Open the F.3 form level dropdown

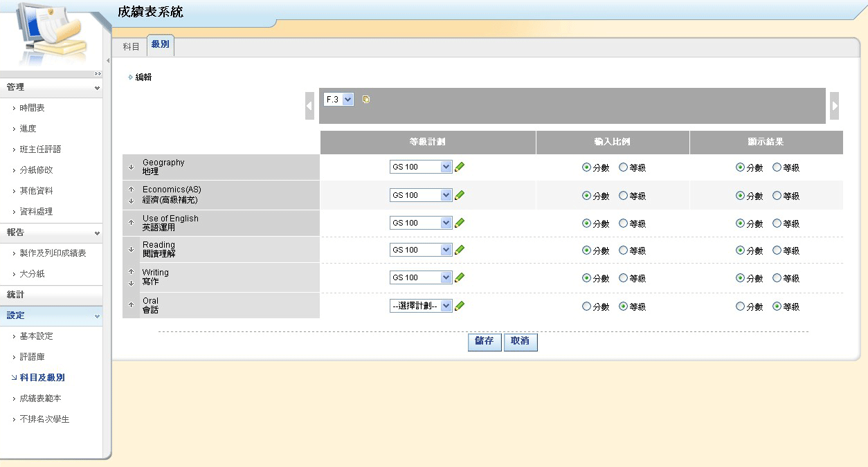pyautogui.click(x=339, y=100)
